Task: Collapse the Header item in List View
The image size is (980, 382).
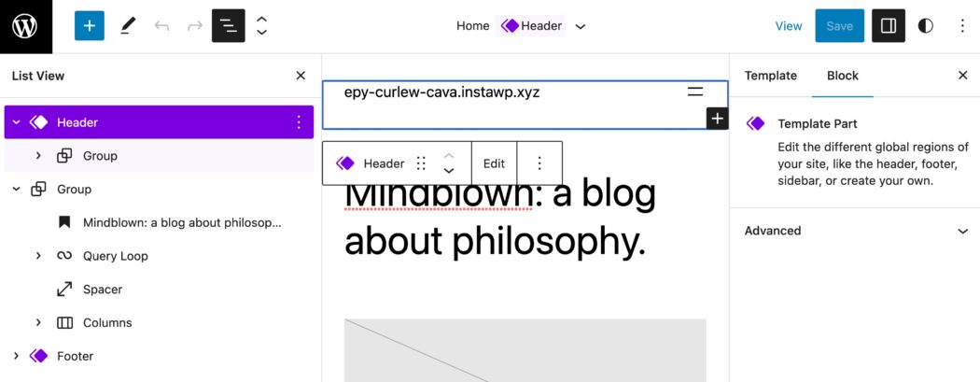Action: coord(17,122)
